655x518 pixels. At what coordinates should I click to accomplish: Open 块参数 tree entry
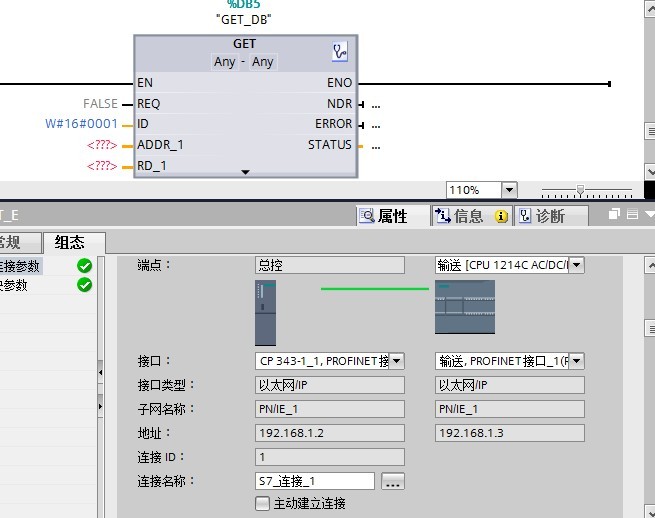(14, 285)
